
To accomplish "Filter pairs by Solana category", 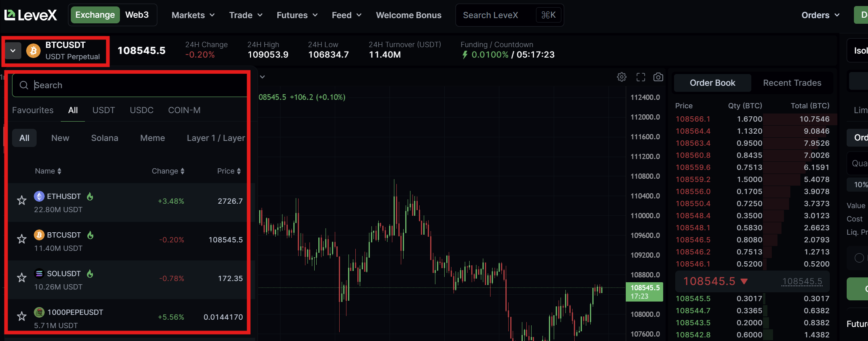I will pyautogui.click(x=105, y=138).
